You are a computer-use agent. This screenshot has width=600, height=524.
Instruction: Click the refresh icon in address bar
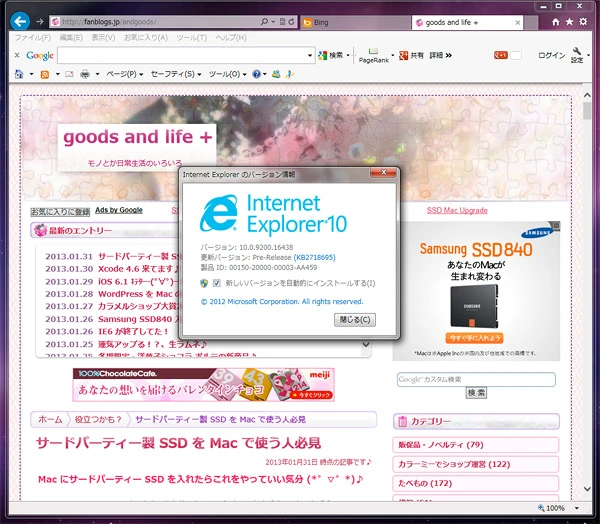click(x=291, y=22)
